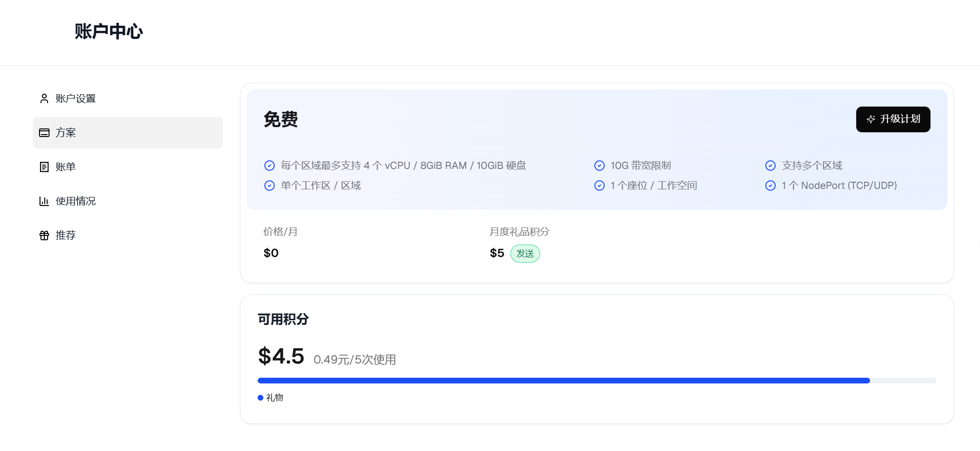This screenshot has width=980, height=451.
Task: Click the green 发送 badge
Action: click(525, 254)
